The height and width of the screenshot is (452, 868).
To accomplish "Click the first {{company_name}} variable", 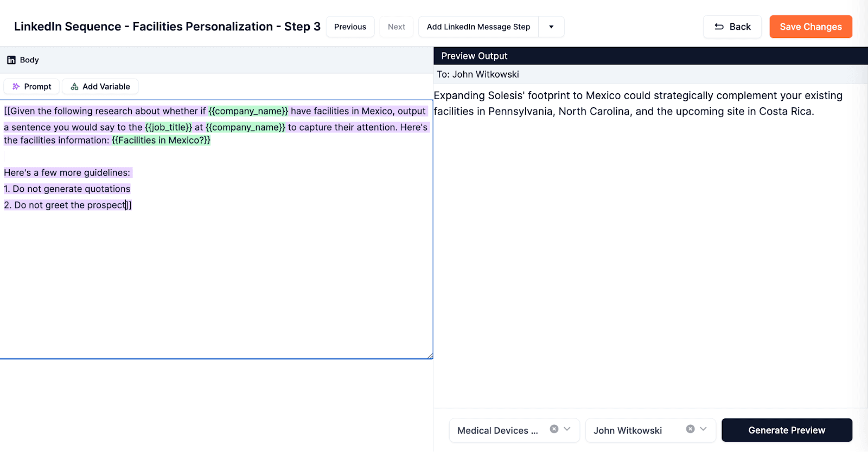I will tap(248, 111).
